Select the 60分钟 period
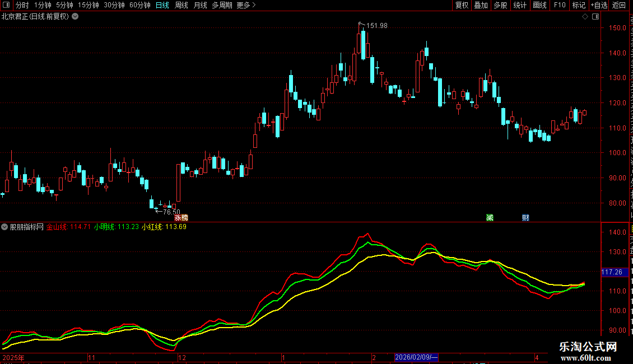633x364 pixels. (140, 5)
